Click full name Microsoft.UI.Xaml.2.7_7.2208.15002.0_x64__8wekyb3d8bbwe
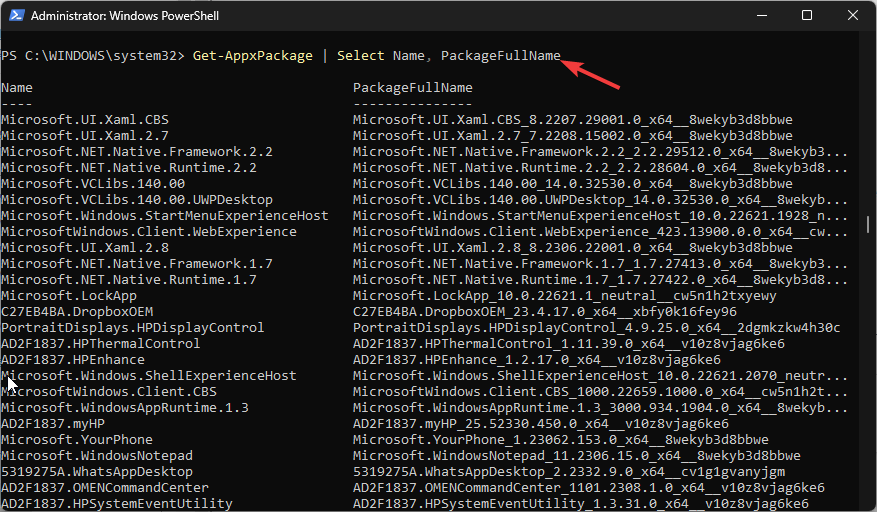 pyautogui.click(x=573, y=136)
